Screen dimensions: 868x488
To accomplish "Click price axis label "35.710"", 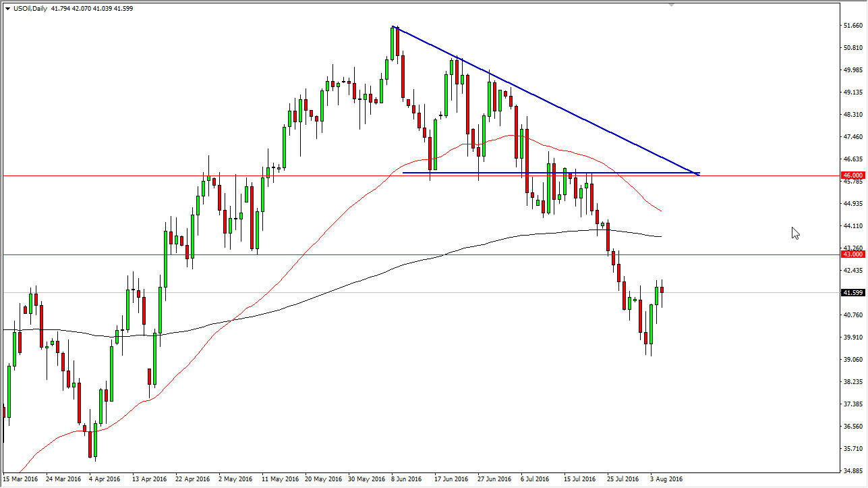I will [x=853, y=448].
